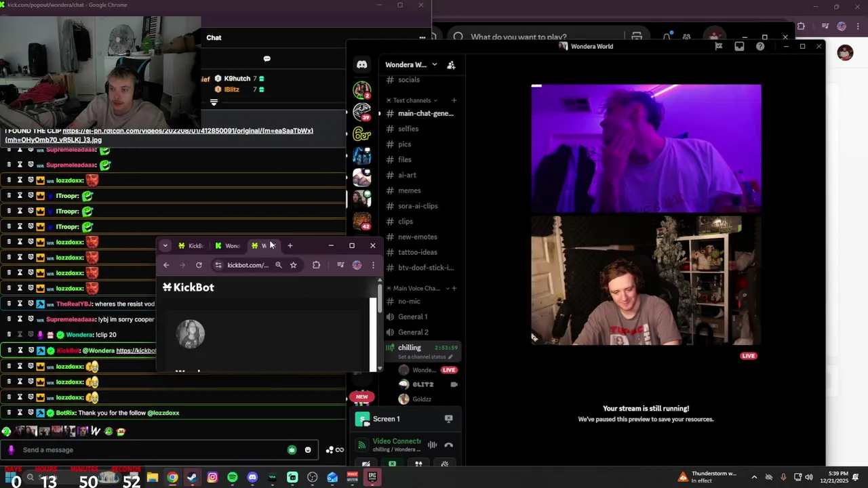The height and width of the screenshot is (488, 868).
Task: Open a new tab in small Chrome window
Action: [290, 245]
